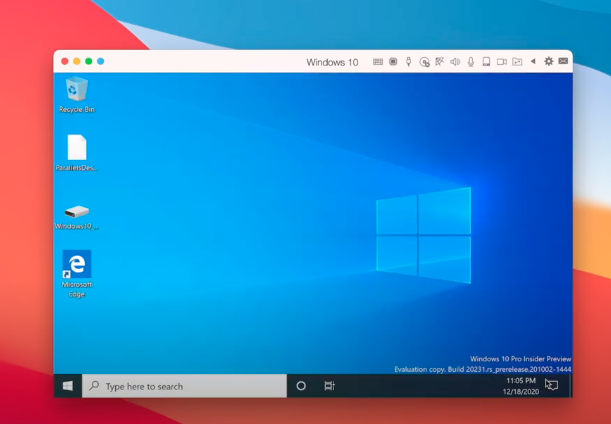Enter Coherence mode with the blue button

[101, 61]
